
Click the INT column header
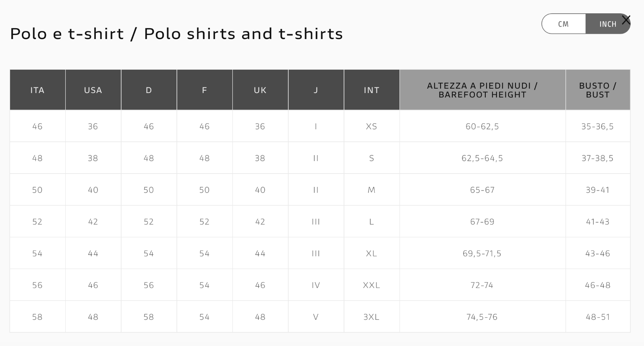click(371, 90)
